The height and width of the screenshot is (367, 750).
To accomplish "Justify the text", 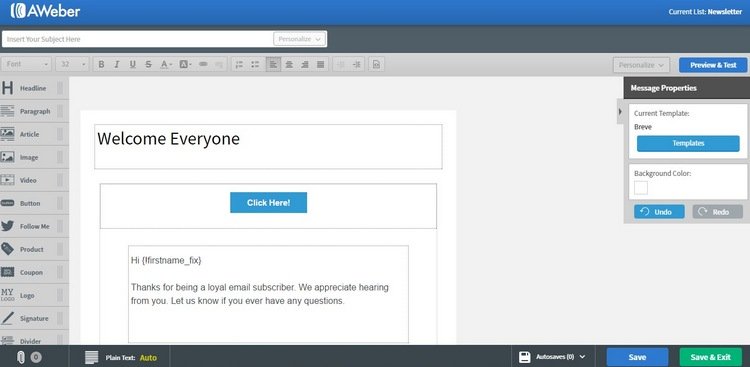I will pos(320,65).
